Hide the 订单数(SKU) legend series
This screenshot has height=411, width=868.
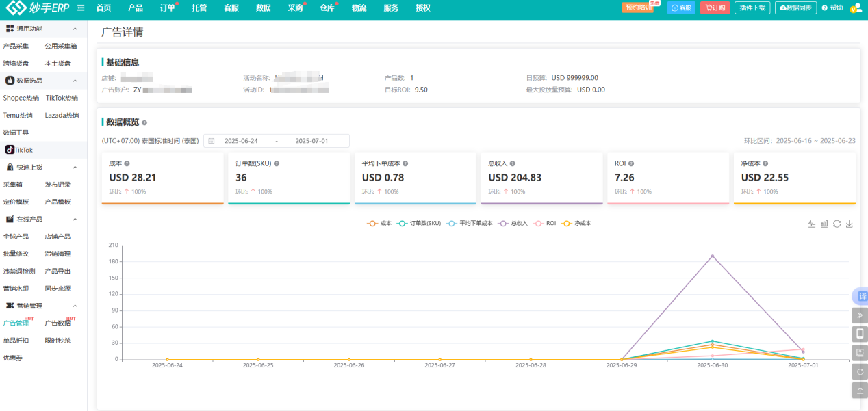pos(419,224)
